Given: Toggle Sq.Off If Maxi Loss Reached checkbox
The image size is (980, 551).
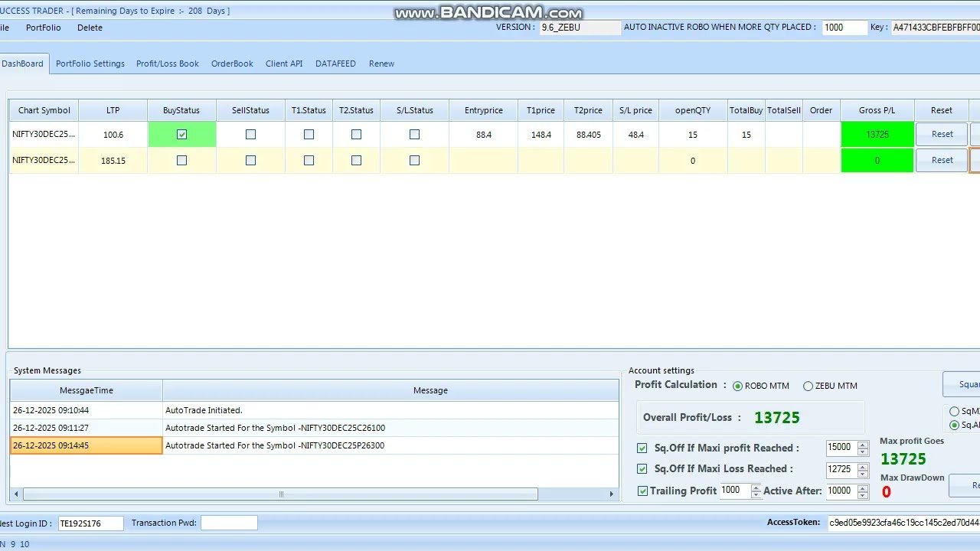Looking at the screenshot, I should pyautogui.click(x=642, y=468).
